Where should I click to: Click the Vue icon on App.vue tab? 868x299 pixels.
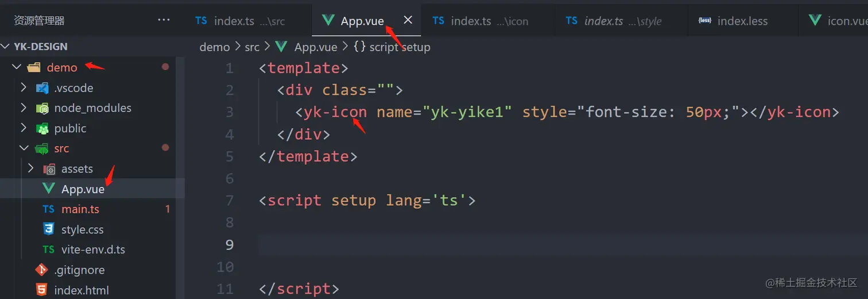tap(328, 20)
